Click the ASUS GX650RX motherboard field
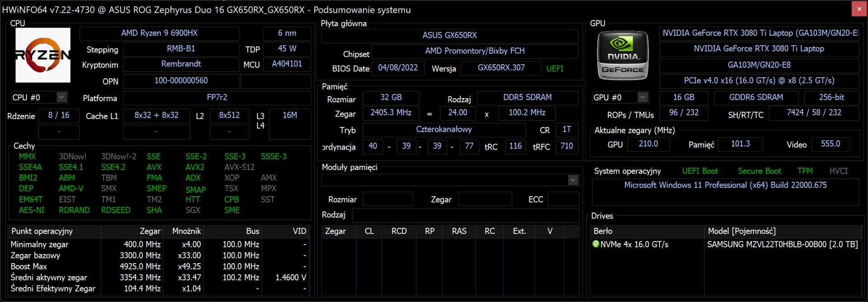This screenshot has width=868, height=302. coord(450,35)
